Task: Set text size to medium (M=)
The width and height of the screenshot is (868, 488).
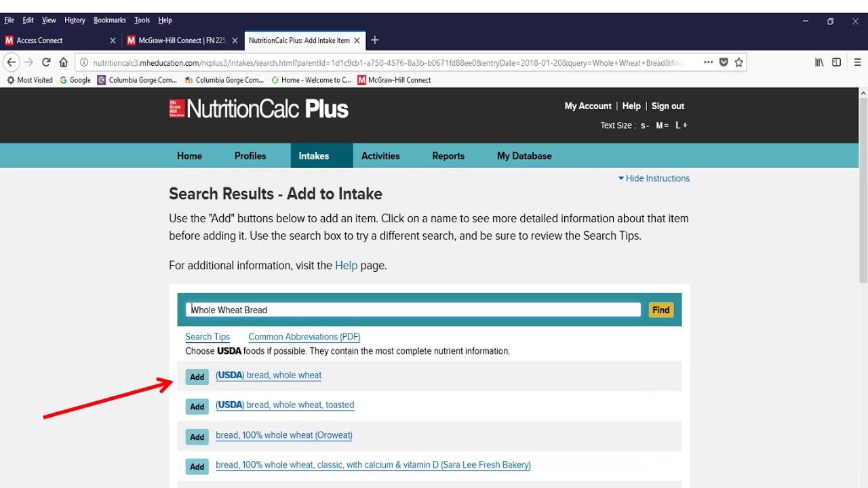Action: (x=662, y=125)
